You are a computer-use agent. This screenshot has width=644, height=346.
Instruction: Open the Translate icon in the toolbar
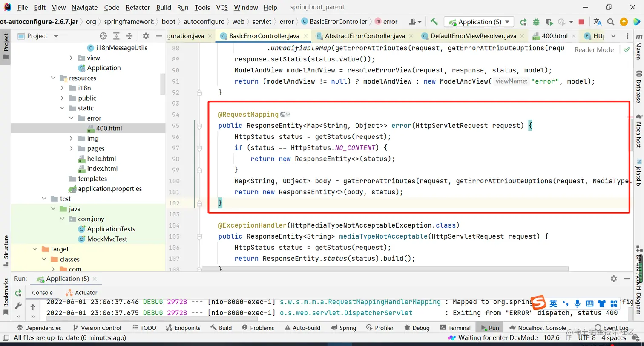click(x=598, y=22)
